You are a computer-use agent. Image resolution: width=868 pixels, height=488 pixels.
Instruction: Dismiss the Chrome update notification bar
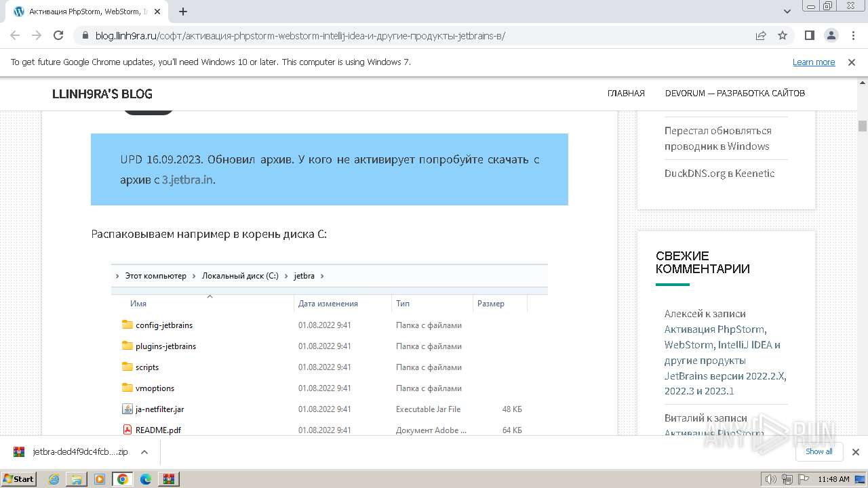point(852,62)
